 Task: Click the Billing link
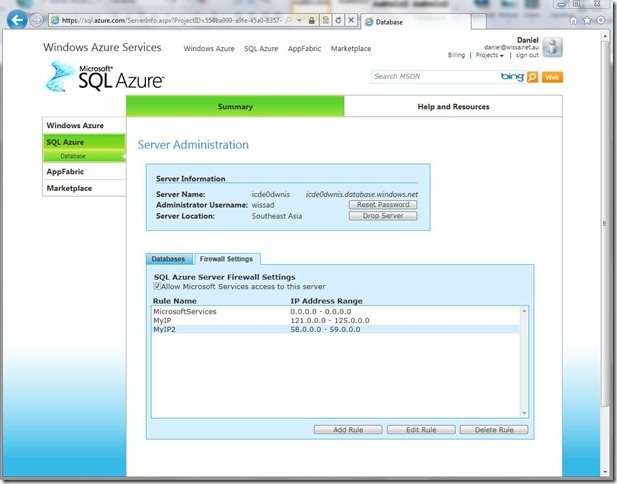[x=456, y=55]
